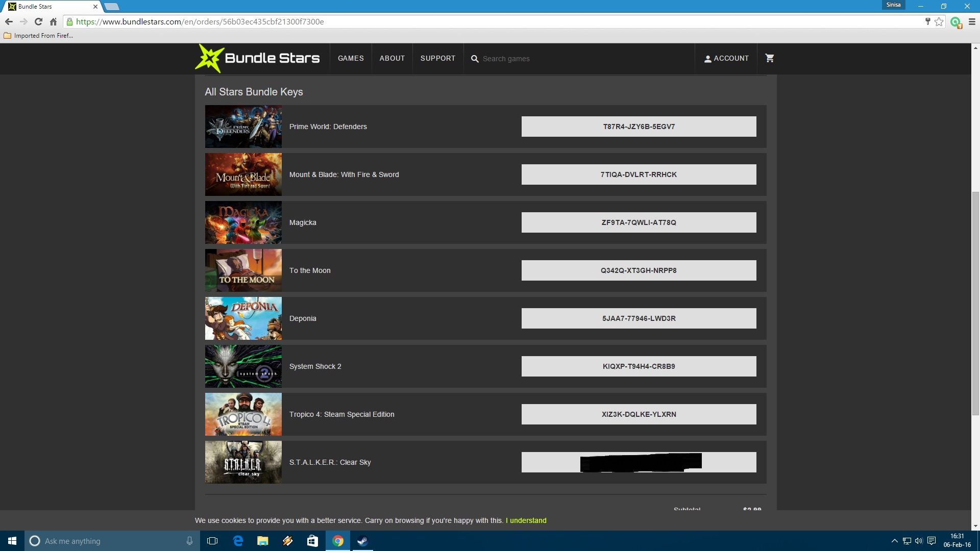Select the Tropico 4 key field
Screen dimensions: 980x551
[x=639, y=414]
